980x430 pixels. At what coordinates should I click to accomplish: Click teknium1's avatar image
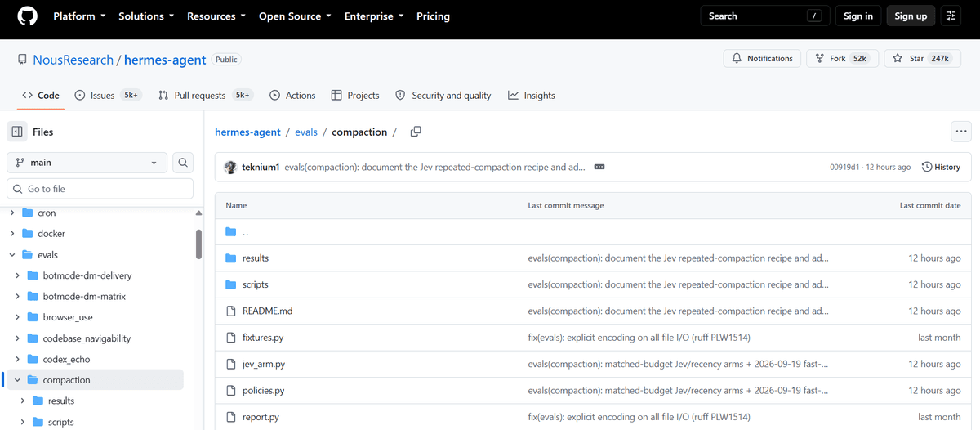click(231, 167)
